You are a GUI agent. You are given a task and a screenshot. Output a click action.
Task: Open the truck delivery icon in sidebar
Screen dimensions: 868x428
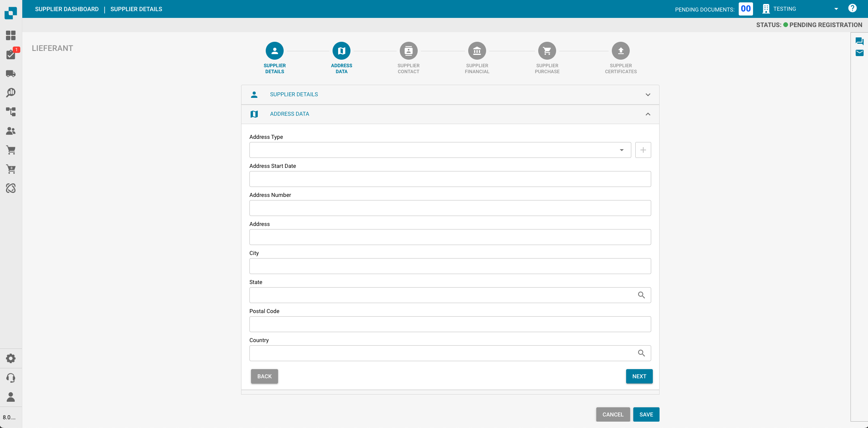11,74
